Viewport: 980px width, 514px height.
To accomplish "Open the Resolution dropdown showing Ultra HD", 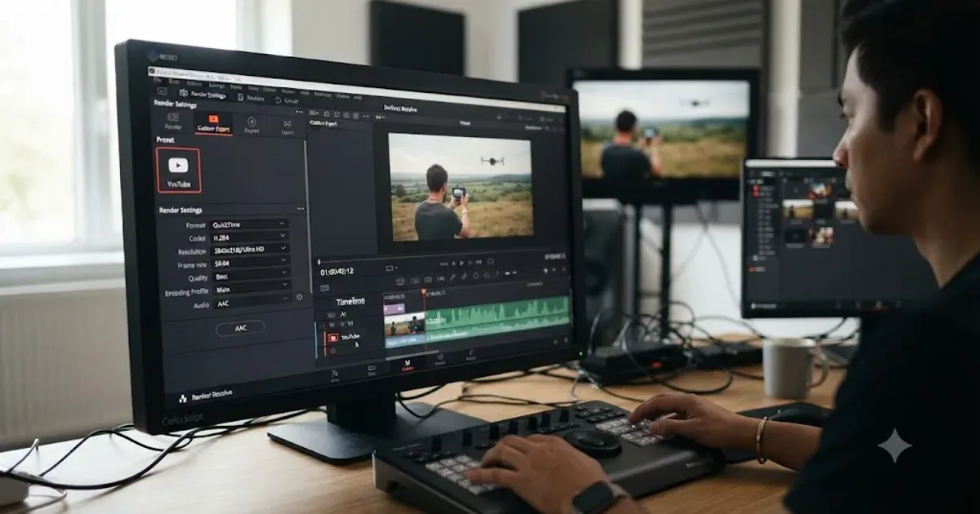I will (251, 250).
